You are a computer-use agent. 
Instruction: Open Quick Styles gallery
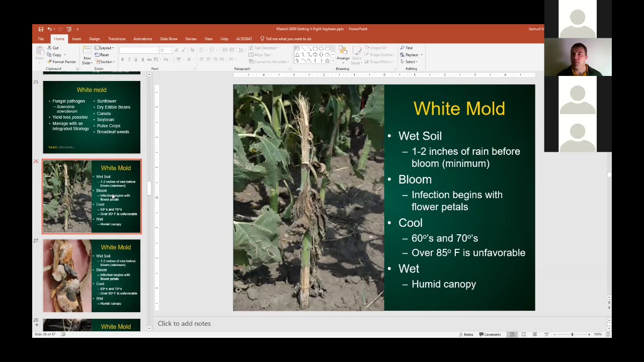[x=356, y=55]
